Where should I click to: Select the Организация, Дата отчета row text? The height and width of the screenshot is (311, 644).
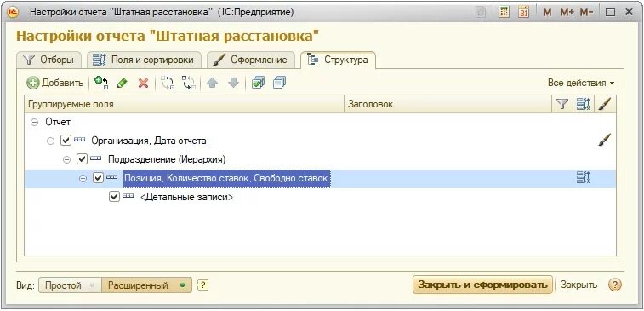(x=149, y=141)
